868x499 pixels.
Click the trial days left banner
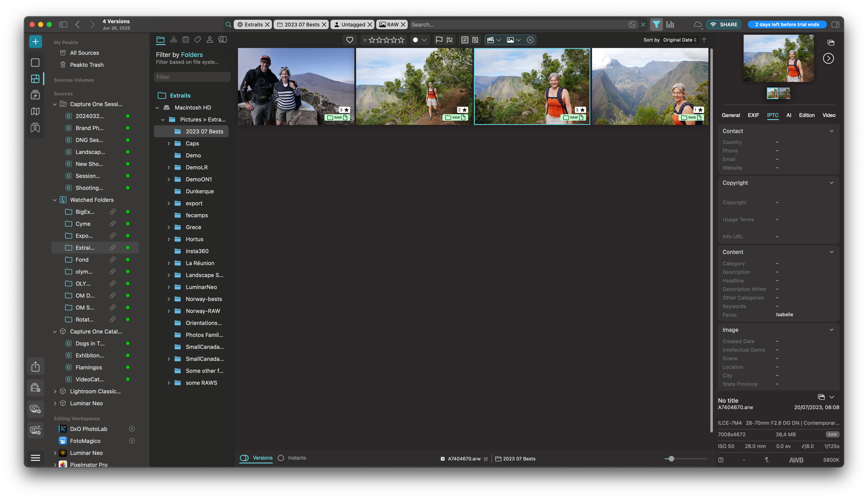787,24
